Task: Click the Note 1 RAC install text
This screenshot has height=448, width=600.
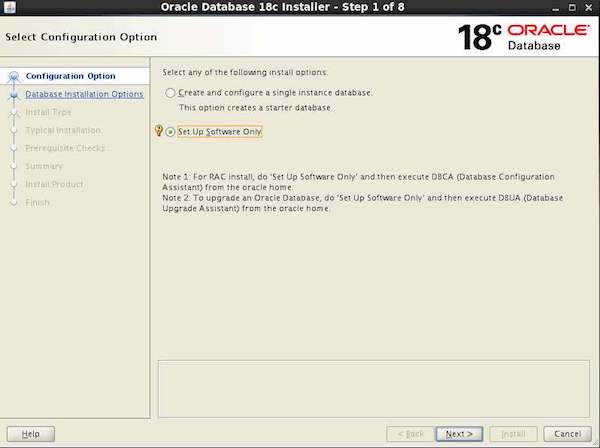Action: tap(358, 182)
